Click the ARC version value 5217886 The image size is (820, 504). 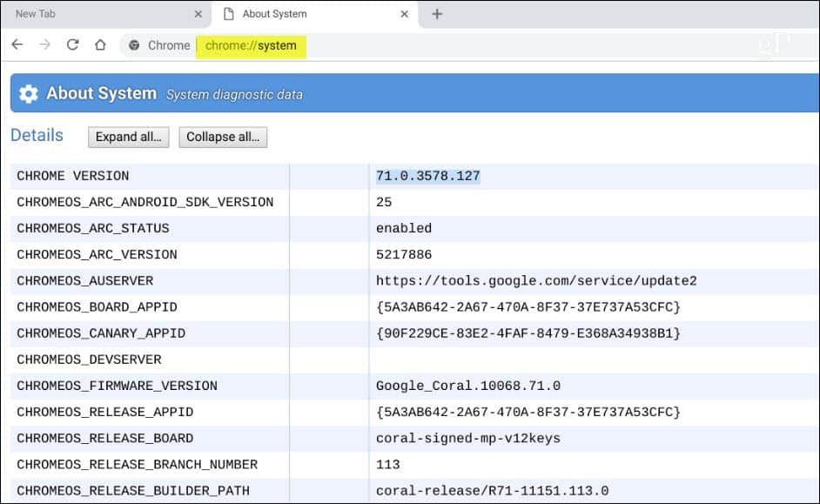click(404, 255)
